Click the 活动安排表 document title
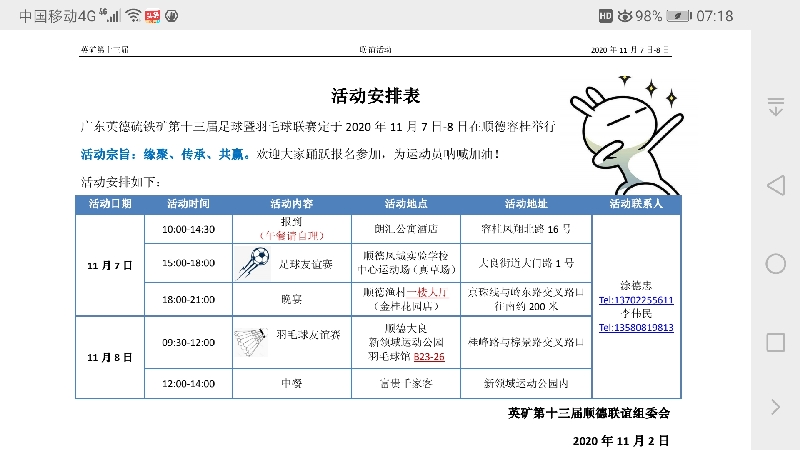Screen dimensions: 800x450 [375, 96]
